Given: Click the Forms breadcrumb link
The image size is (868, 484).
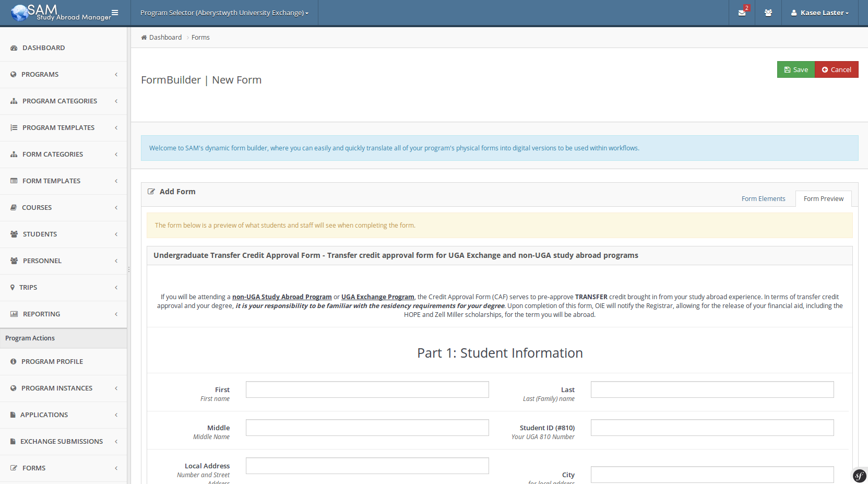Looking at the screenshot, I should [x=200, y=38].
